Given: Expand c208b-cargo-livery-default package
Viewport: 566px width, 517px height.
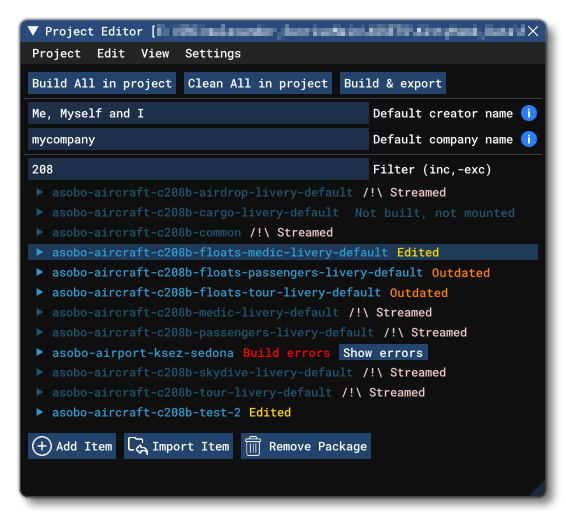Looking at the screenshot, I should (x=40, y=213).
